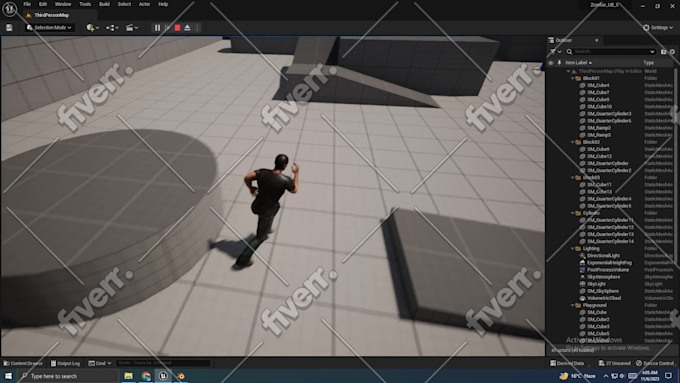Eject from the player controller
The width and height of the screenshot is (680, 383).
click(x=187, y=28)
